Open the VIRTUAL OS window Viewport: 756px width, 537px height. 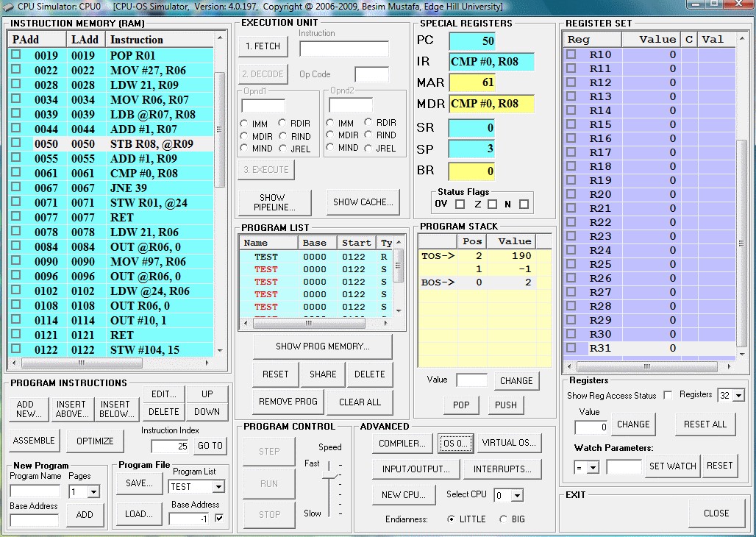click(509, 443)
